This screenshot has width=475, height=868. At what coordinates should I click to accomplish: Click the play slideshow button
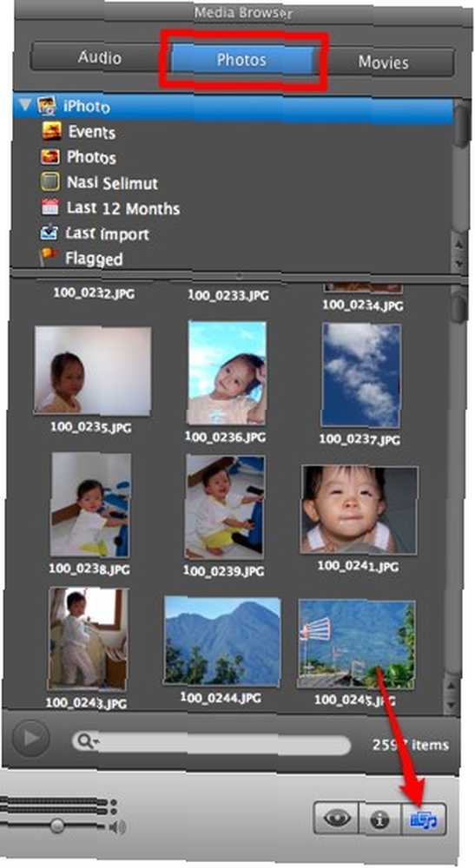point(31,738)
